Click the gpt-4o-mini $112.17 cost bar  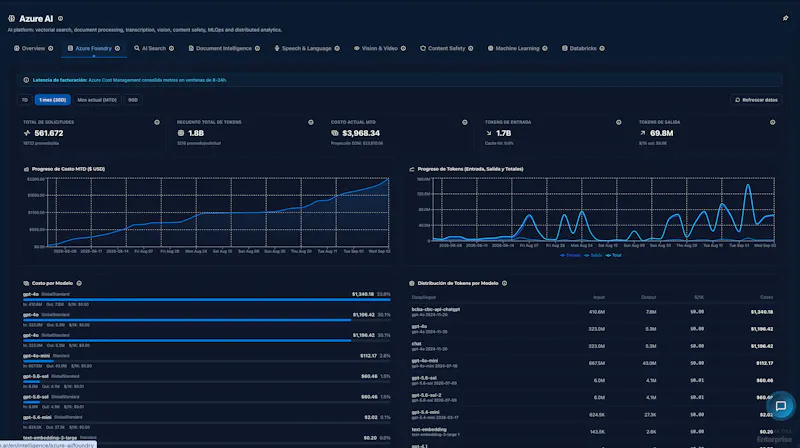coord(207,361)
